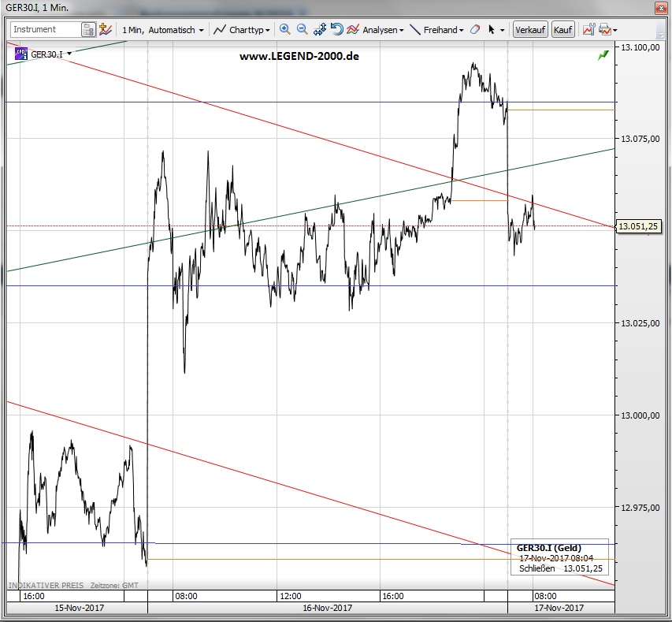The height and width of the screenshot is (622, 672).
Task: Open chart settings icon next to Kauf
Action: (x=588, y=30)
